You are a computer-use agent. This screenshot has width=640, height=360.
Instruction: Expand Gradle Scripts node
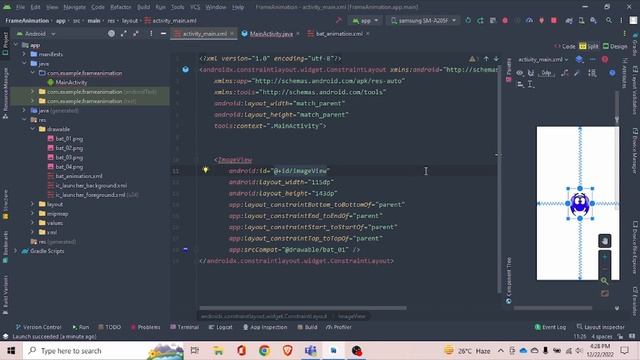coord(16,251)
